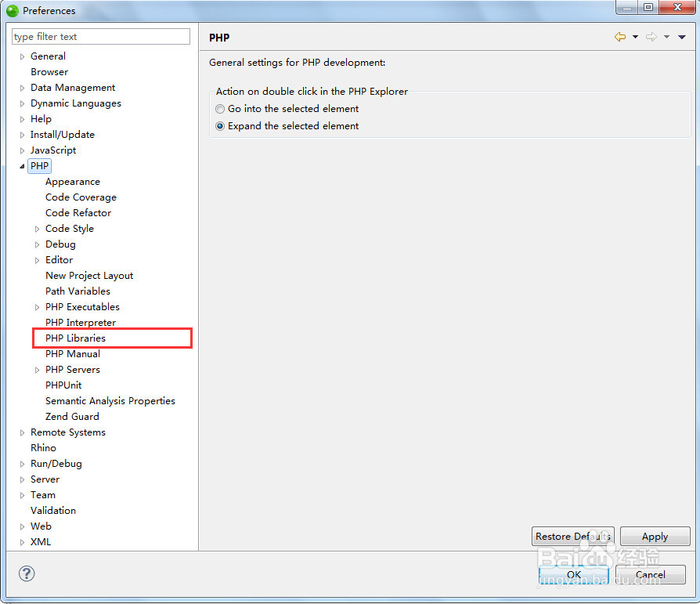Open the Appearance preferences page
Screen dimensions: 700x604
[x=73, y=182]
